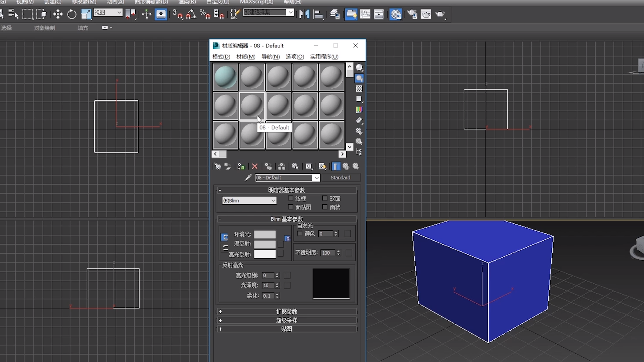644x362 pixels.
Task: Click the Select by Name toolbar icon
Action: tap(13, 14)
